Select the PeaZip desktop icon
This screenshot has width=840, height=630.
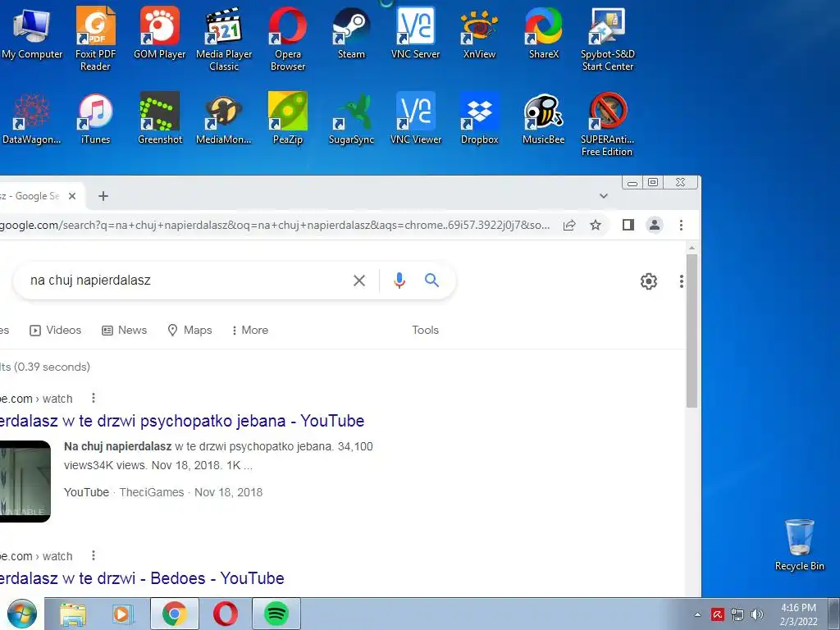pos(288,118)
